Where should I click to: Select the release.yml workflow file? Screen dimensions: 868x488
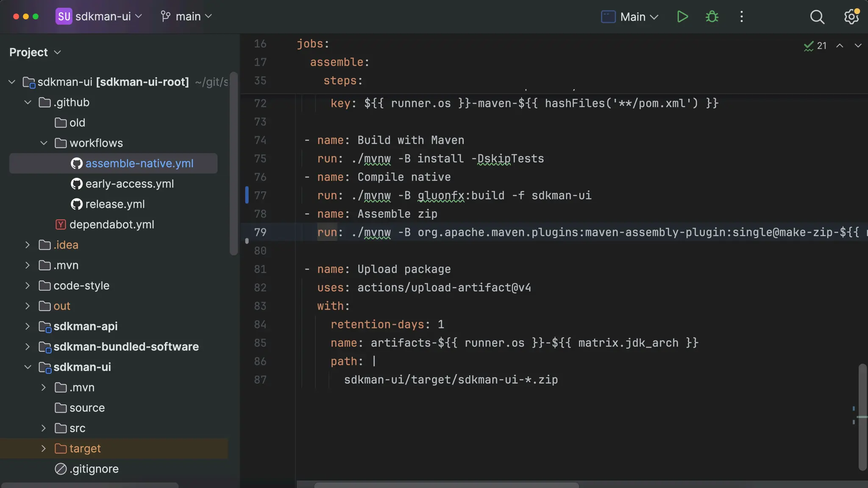115,204
